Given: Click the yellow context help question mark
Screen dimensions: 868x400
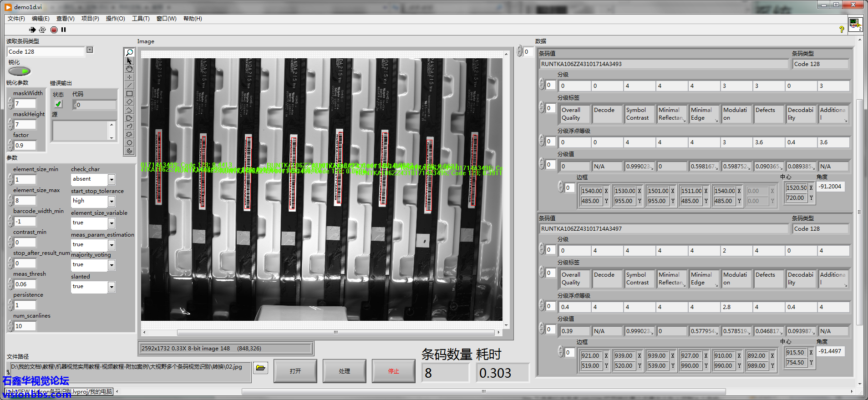Looking at the screenshot, I should coord(842,30).
